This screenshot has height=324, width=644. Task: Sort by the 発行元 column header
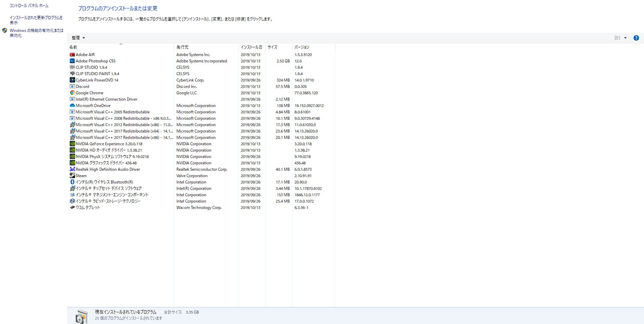207,47
